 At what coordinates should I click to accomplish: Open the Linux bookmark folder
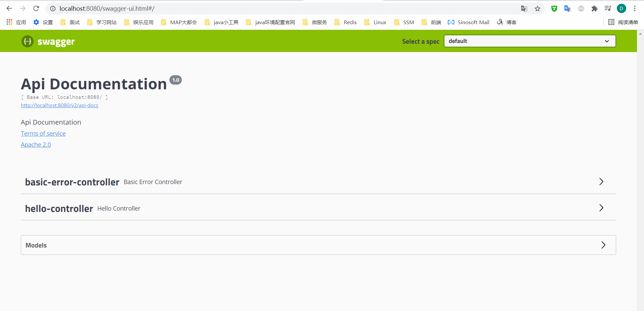coord(376,22)
